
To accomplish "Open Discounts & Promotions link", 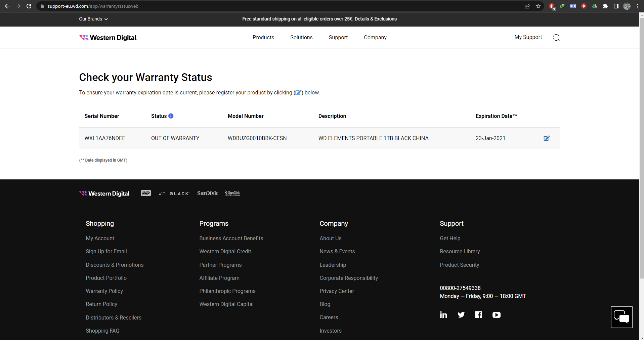I will [115, 265].
